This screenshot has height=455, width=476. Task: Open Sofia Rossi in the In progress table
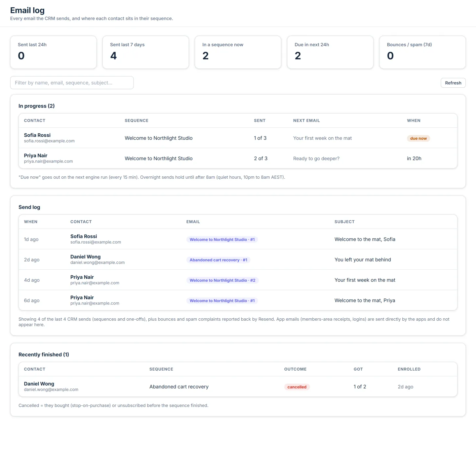(x=37, y=135)
